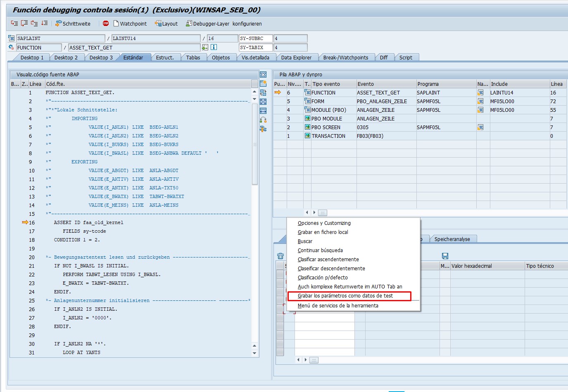Click the Evento column header
The height and width of the screenshot is (392, 568).
click(x=386, y=84)
